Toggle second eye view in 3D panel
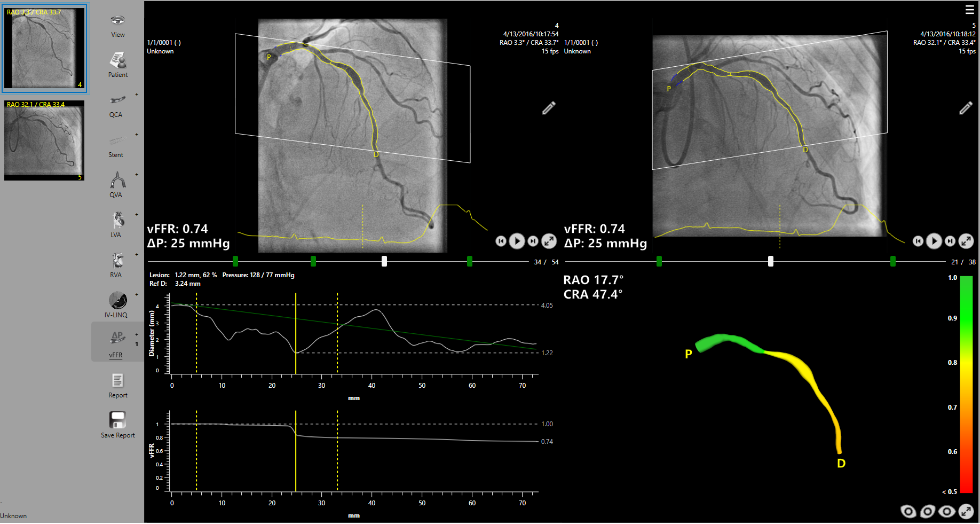The width and height of the screenshot is (980, 524). click(928, 512)
